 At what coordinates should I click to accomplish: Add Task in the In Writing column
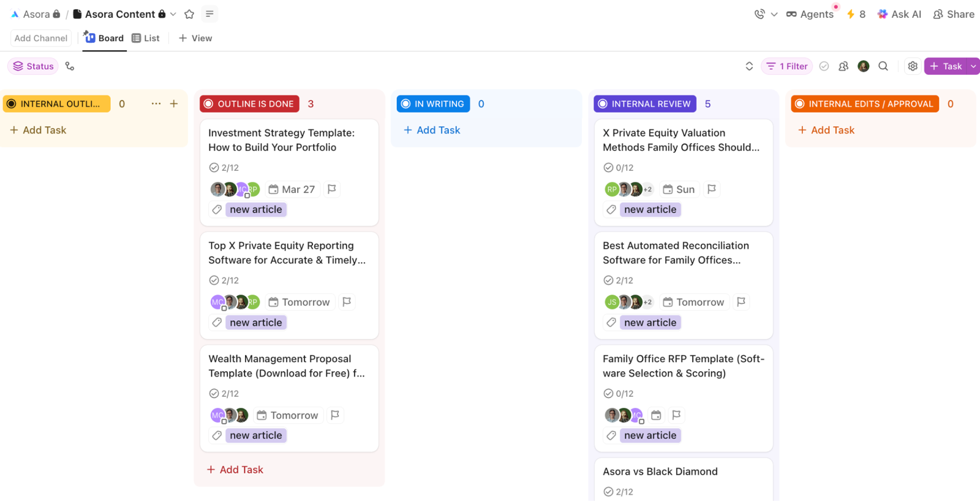pos(432,130)
